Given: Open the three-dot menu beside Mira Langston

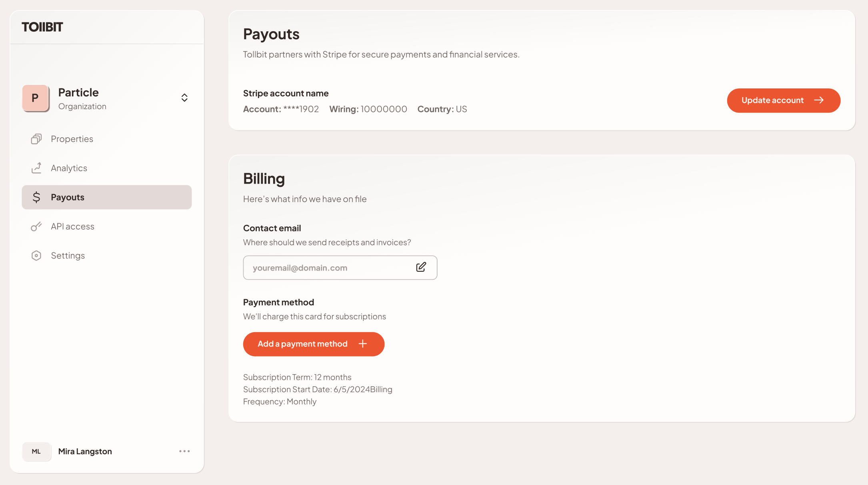Looking at the screenshot, I should coord(184,451).
